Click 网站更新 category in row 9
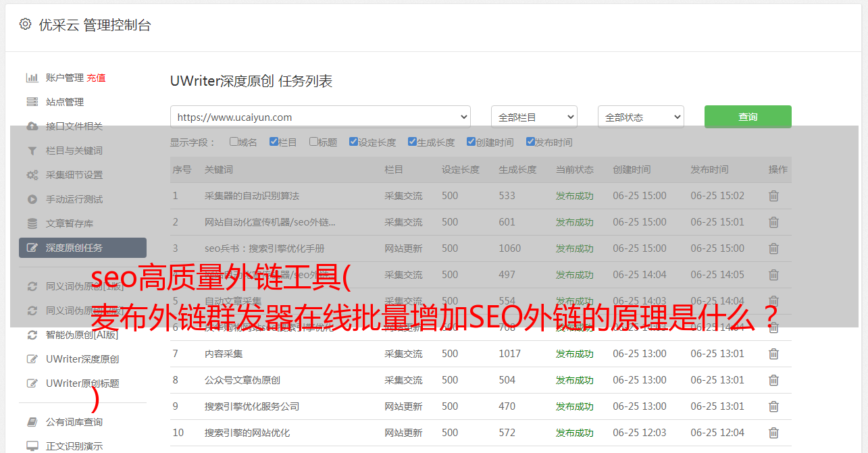The image size is (868, 453). tap(404, 406)
